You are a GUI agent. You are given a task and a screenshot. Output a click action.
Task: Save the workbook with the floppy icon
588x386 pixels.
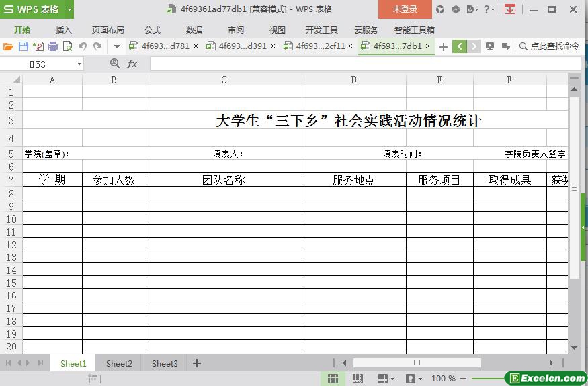point(24,46)
